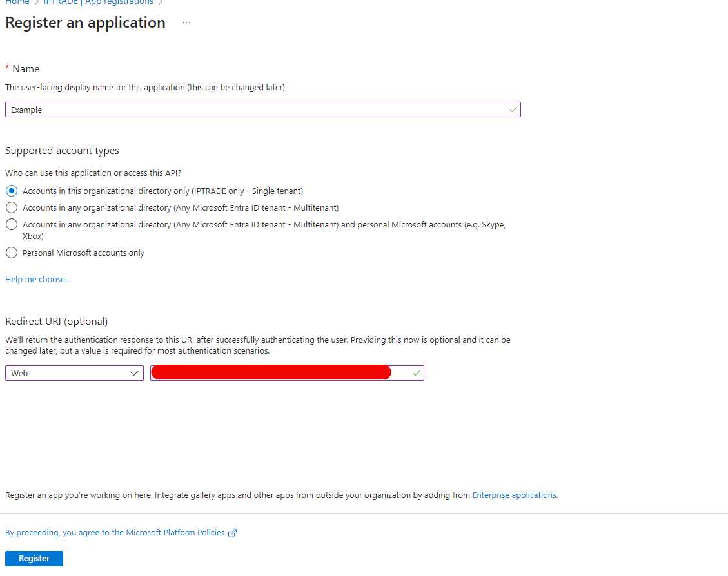Open IPTRADE App registrations breadcrumb
Viewport: 728px width, 576px height.
tap(98, 3)
